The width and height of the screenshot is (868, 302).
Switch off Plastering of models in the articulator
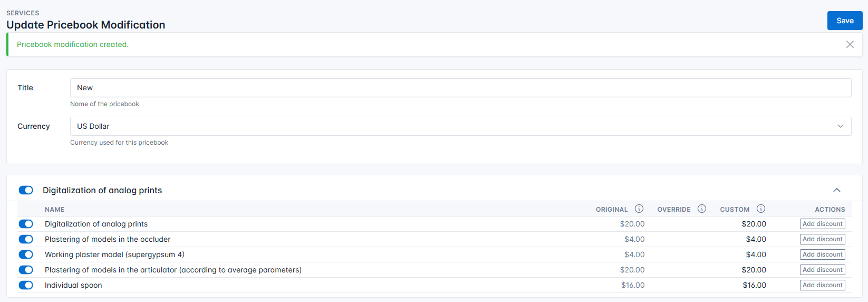(26, 270)
